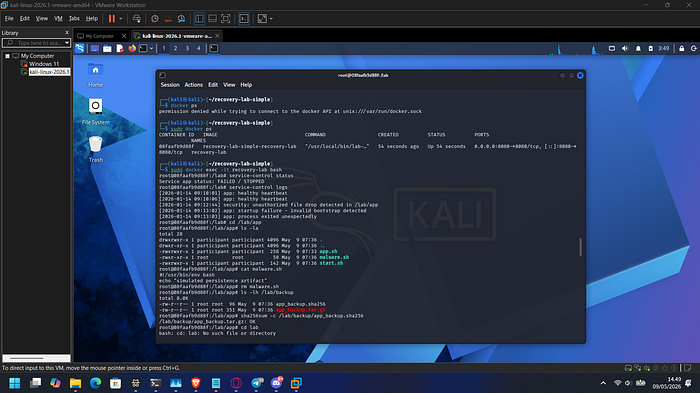Open the Windows Start button

15,383
